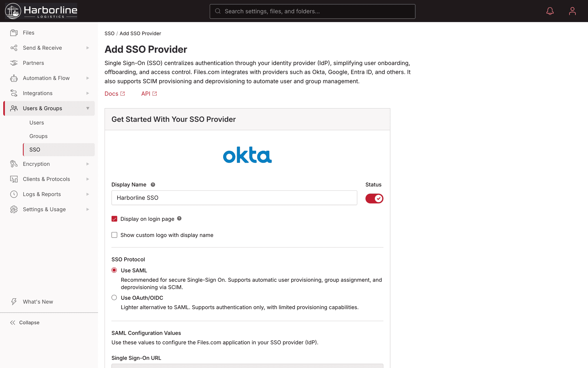Click the Okta logo
This screenshot has width=588, height=368.
click(247, 155)
